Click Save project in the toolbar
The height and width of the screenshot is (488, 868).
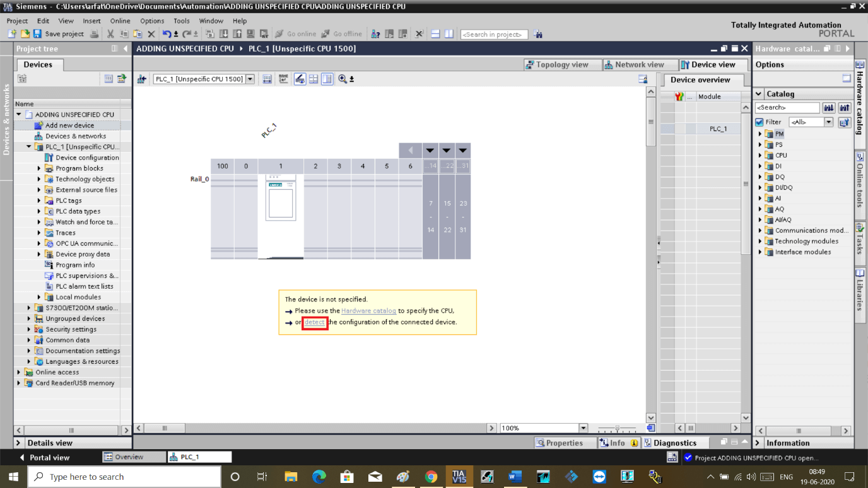[59, 33]
